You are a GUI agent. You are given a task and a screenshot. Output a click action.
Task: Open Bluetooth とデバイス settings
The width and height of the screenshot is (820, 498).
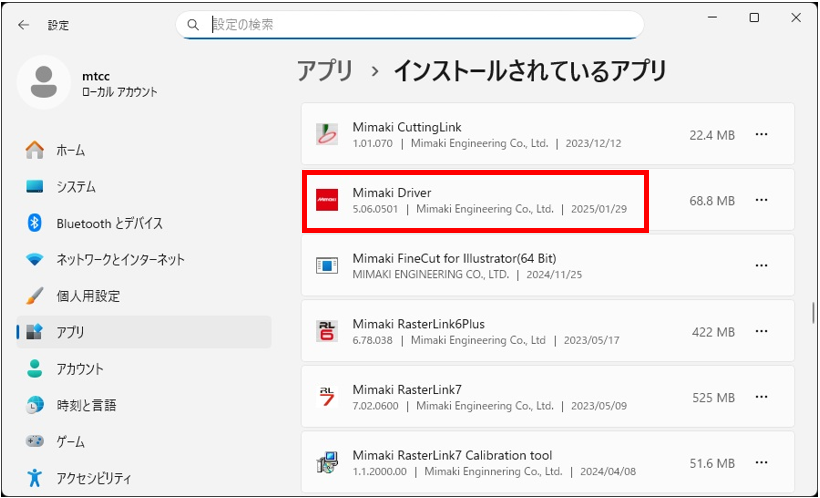108,223
